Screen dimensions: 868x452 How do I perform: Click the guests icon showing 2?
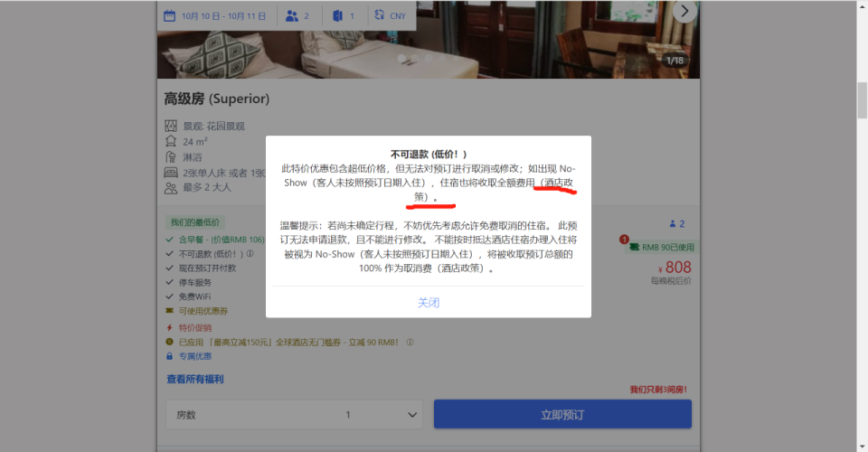tap(292, 16)
